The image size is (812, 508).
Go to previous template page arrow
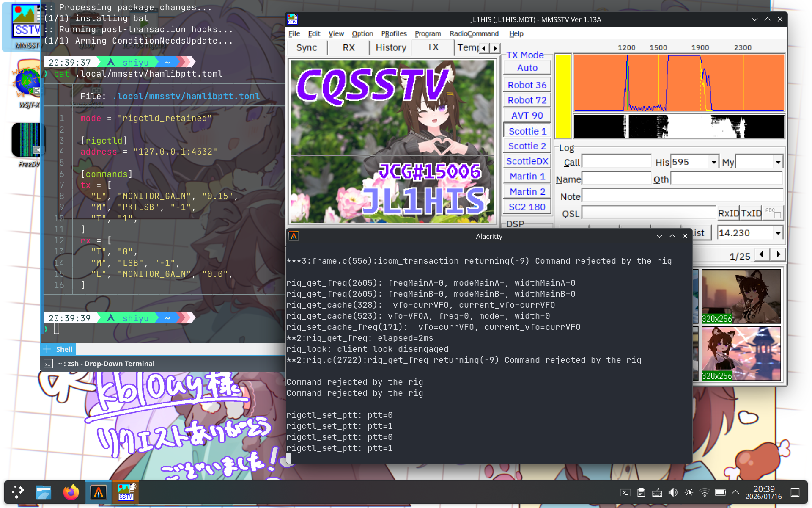coord(762,254)
